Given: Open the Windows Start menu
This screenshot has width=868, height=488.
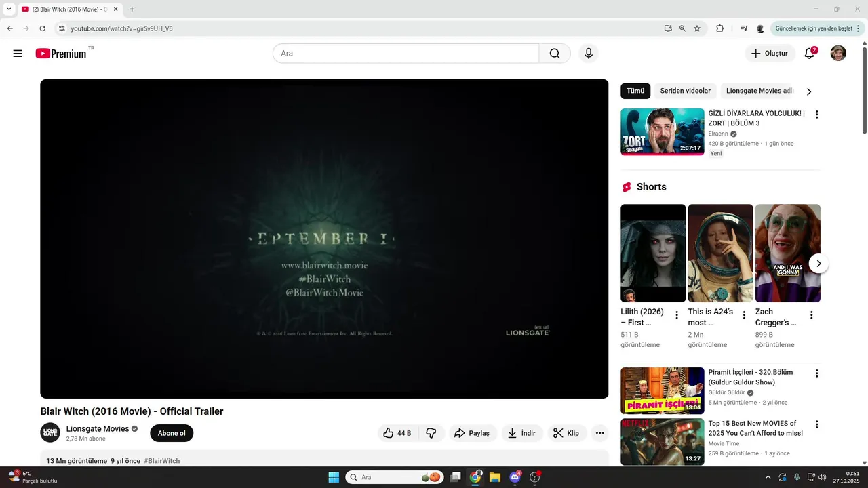Looking at the screenshot, I should pos(334,477).
